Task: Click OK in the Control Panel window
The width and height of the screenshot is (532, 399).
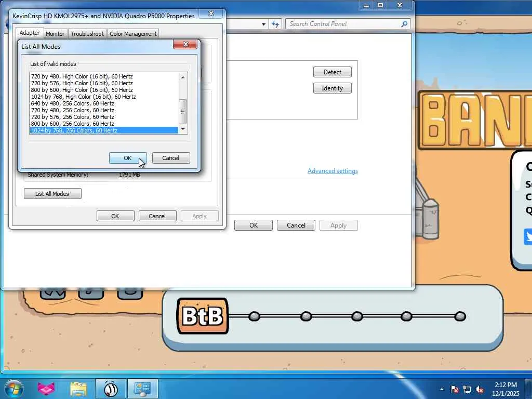Action: click(x=254, y=225)
